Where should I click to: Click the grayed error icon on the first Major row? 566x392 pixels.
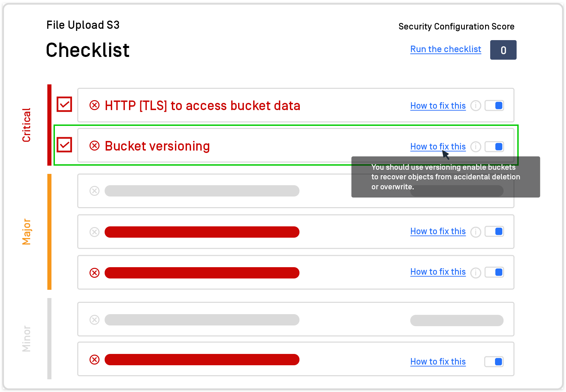95,191
